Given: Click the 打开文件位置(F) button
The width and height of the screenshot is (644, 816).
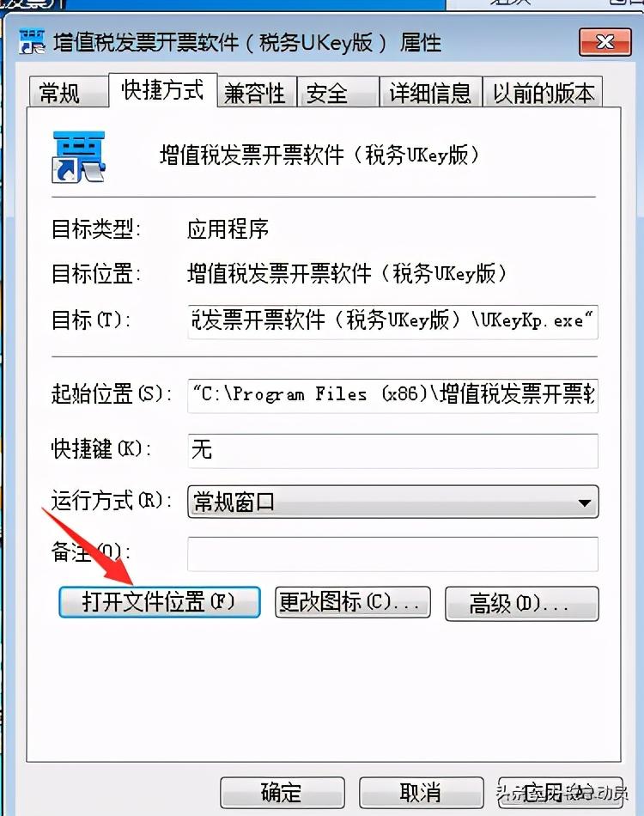Looking at the screenshot, I should click(160, 603).
